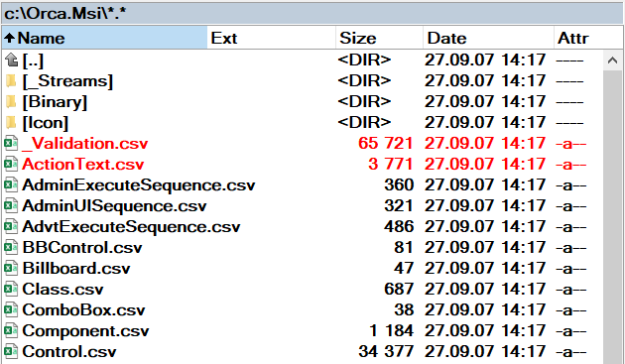Select the [Binary] folder name
Image resolution: width=625 pixels, height=364 pixels.
coord(55,102)
